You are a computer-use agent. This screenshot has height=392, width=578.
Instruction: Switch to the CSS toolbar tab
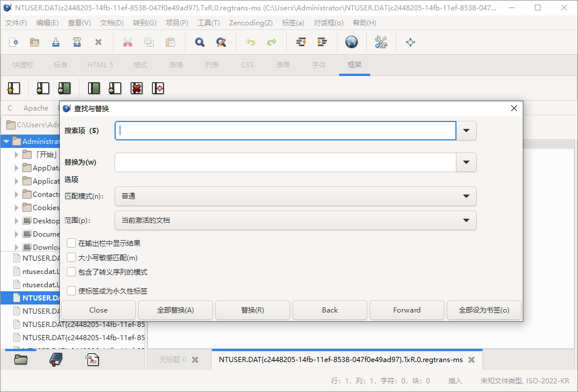tap(248, 65)
